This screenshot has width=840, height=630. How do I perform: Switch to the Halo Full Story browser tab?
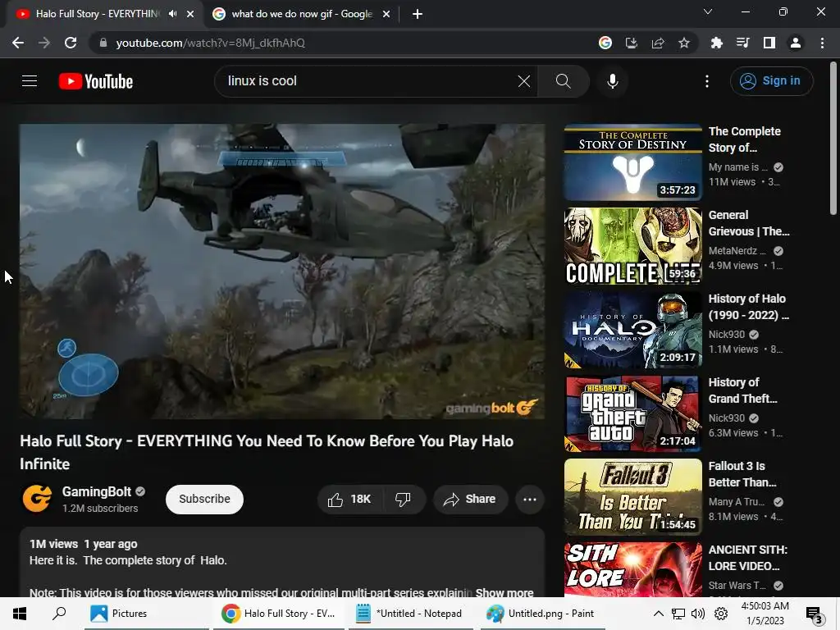(x=97, y=14)
